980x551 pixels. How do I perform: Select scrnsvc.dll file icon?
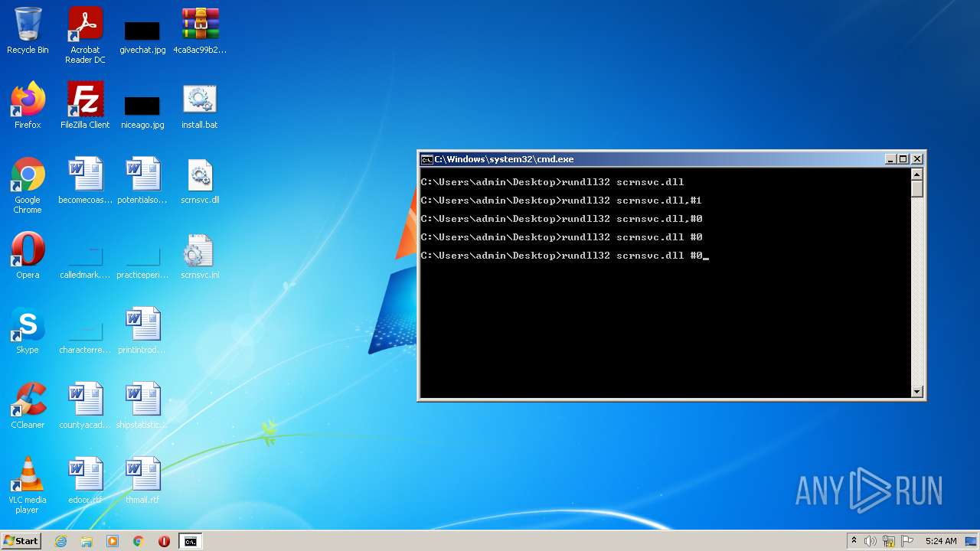click(x=200, y=181)
